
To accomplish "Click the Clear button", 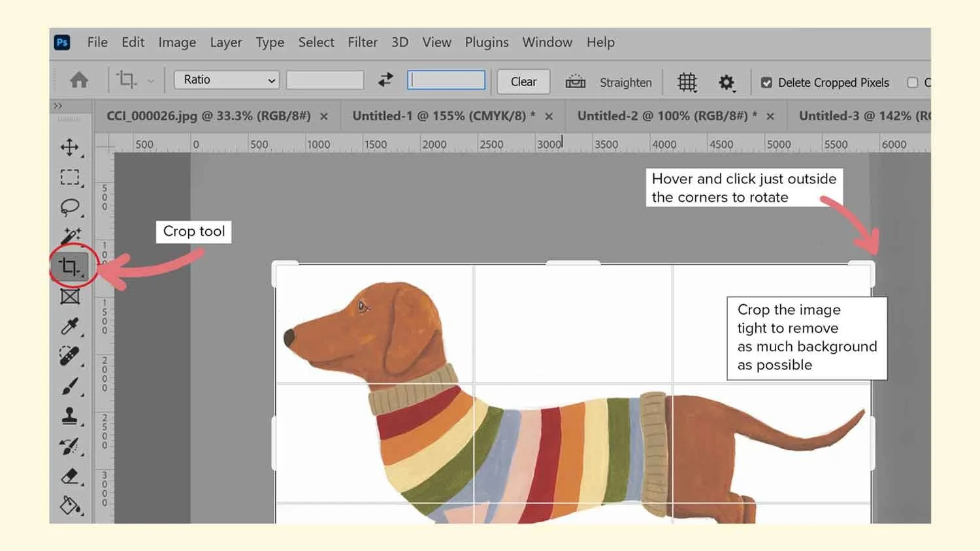I will coord(523,81).
